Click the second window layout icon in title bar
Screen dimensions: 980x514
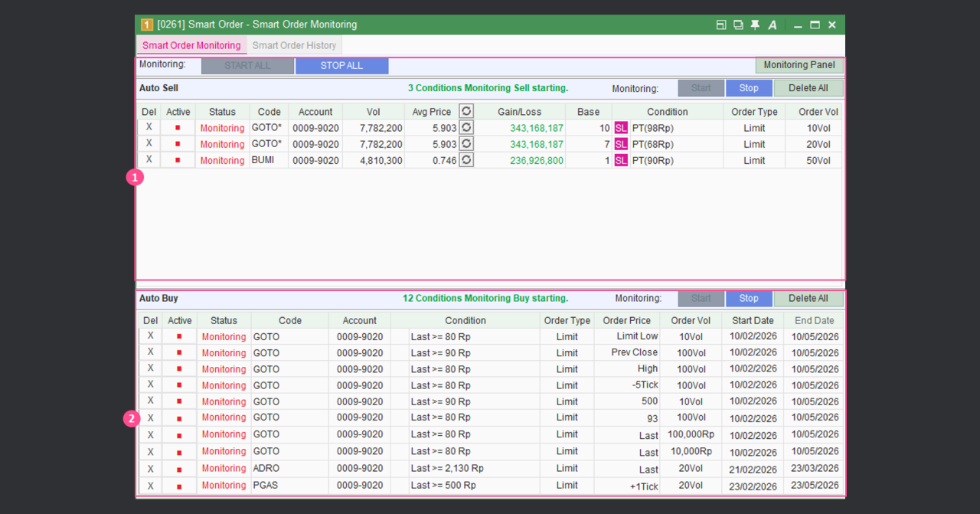[x=738, y=25]
